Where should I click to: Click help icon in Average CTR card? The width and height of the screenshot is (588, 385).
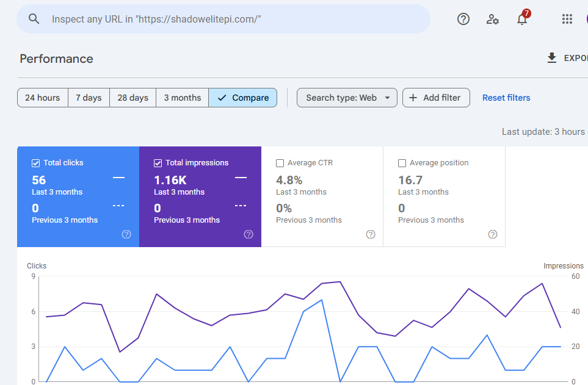tap(371, 234)
